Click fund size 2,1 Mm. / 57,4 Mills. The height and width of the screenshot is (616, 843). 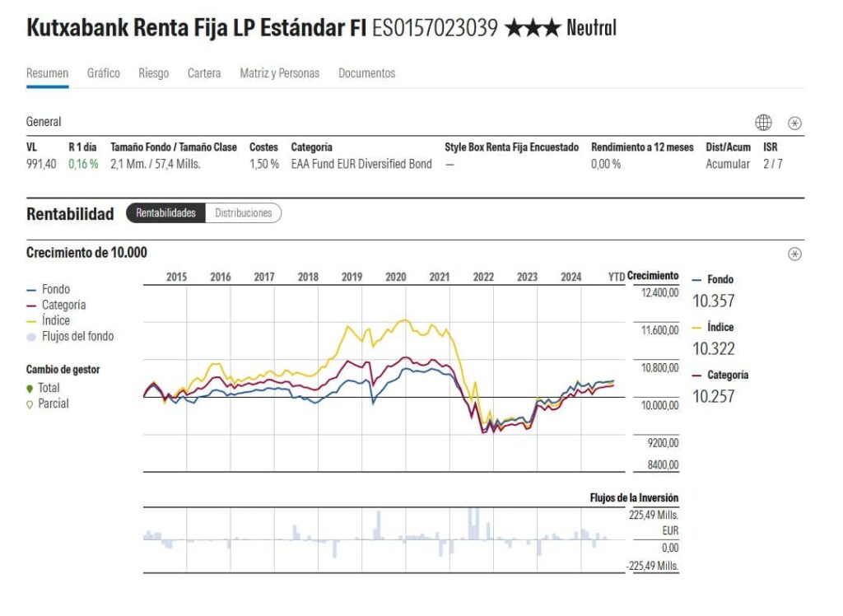[x=156, y=164]
